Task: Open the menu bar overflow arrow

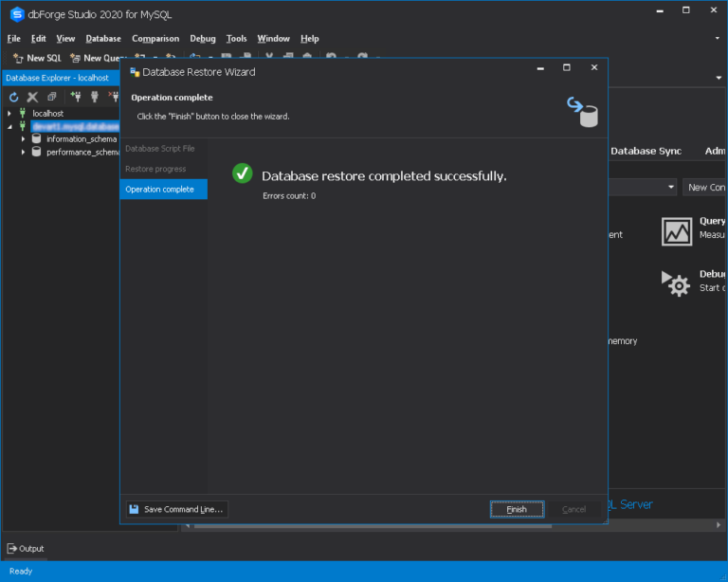Action: tap(718, 39)
